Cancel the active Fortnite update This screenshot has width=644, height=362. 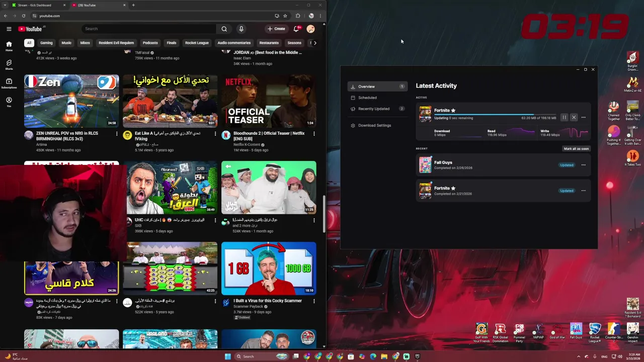pyautogui.click(x=574, y=118)
